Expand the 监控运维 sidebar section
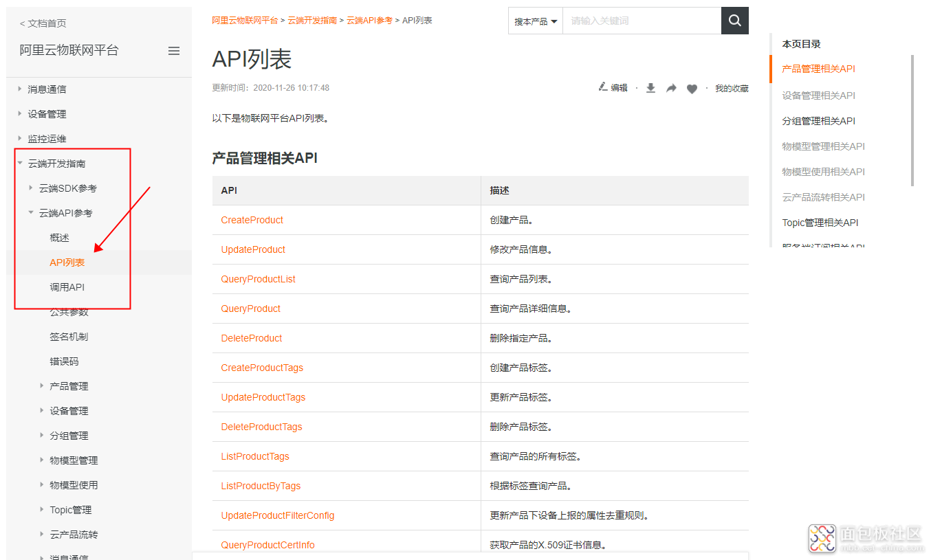The image size is (931, 560). 20,138
